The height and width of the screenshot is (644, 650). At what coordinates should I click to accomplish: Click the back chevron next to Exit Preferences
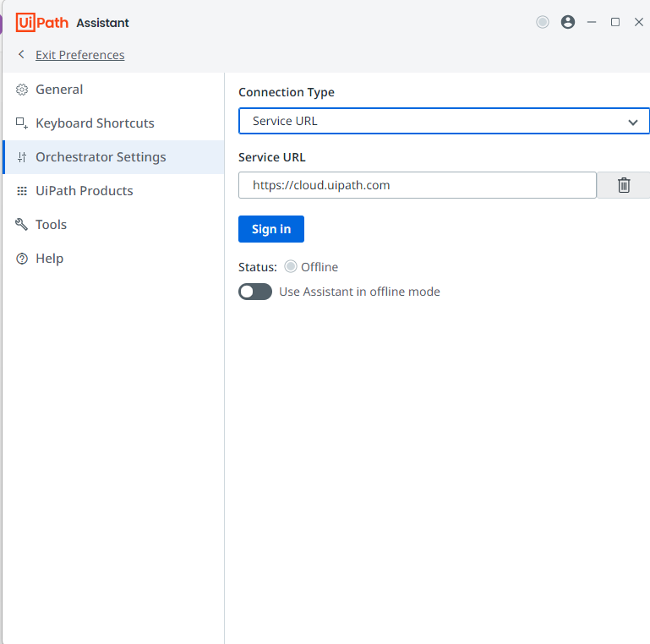21,54
